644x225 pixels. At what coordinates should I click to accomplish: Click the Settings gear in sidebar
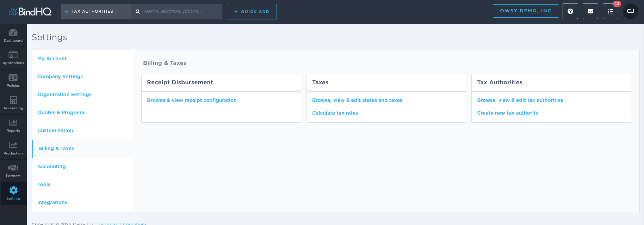13,193
